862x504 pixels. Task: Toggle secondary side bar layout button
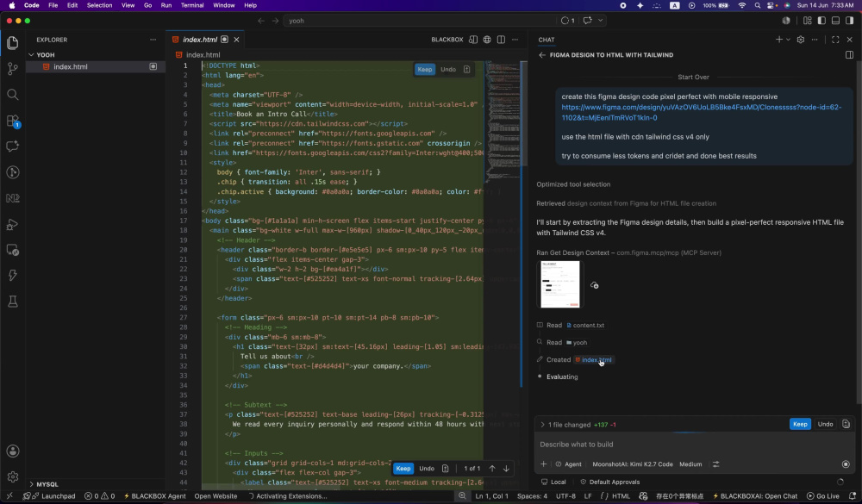849,21
